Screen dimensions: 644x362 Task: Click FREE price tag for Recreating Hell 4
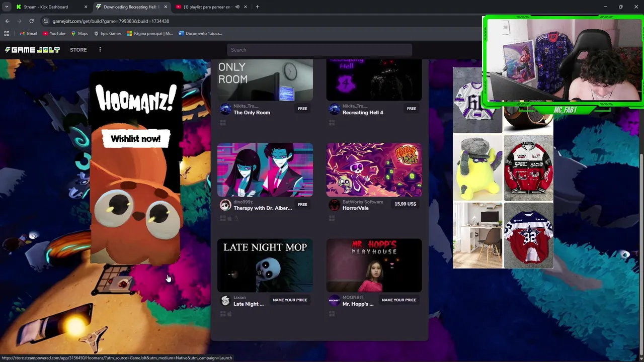coord(412,109)
